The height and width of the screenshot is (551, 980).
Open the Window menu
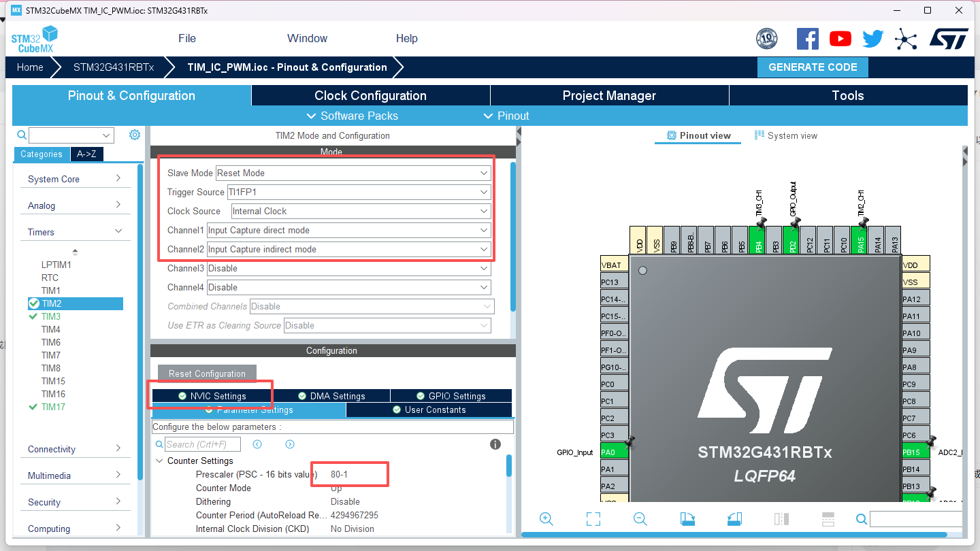point(308,38)
